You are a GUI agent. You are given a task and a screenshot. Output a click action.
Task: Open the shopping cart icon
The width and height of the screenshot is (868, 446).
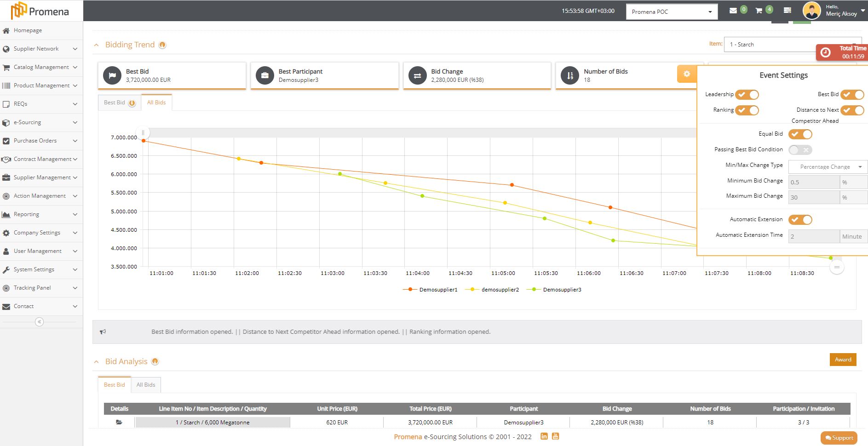759,11
